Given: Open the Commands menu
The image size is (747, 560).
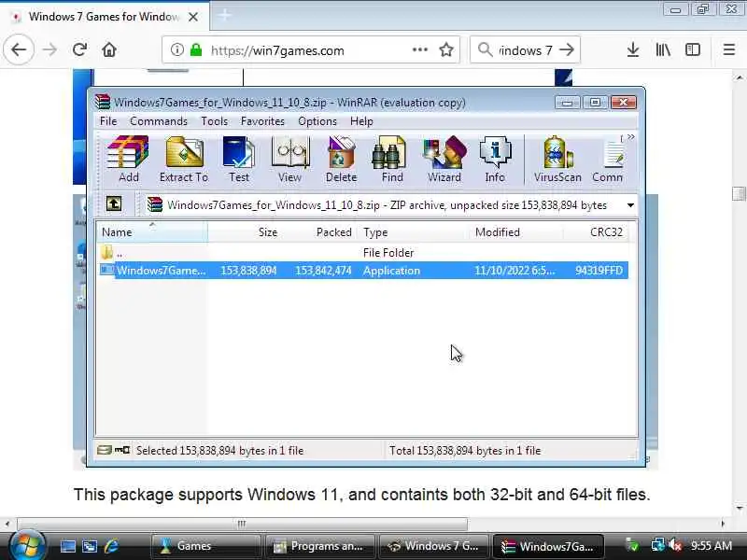Looking at the screenshot, I should tap(158, 121).
